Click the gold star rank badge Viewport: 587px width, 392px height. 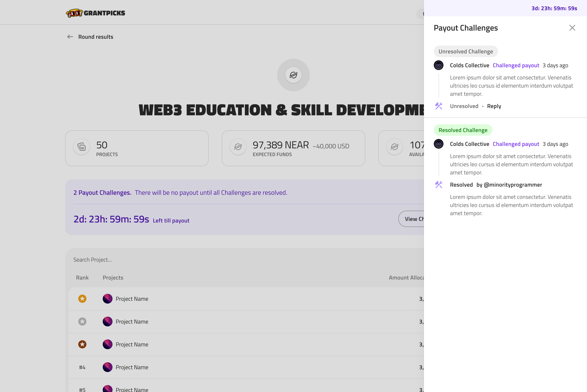point(82,299)
